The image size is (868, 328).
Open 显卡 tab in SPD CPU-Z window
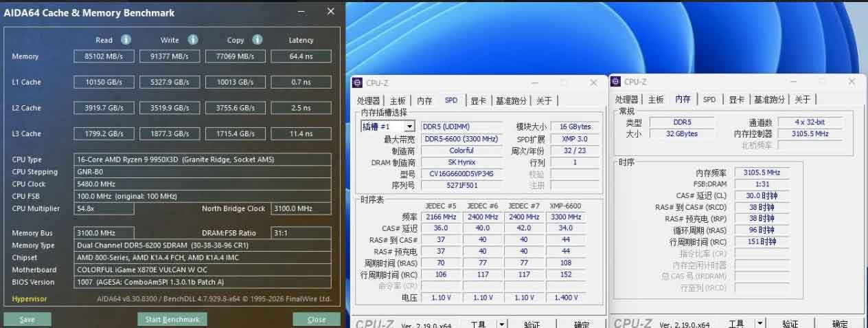[x=478, y=100]
